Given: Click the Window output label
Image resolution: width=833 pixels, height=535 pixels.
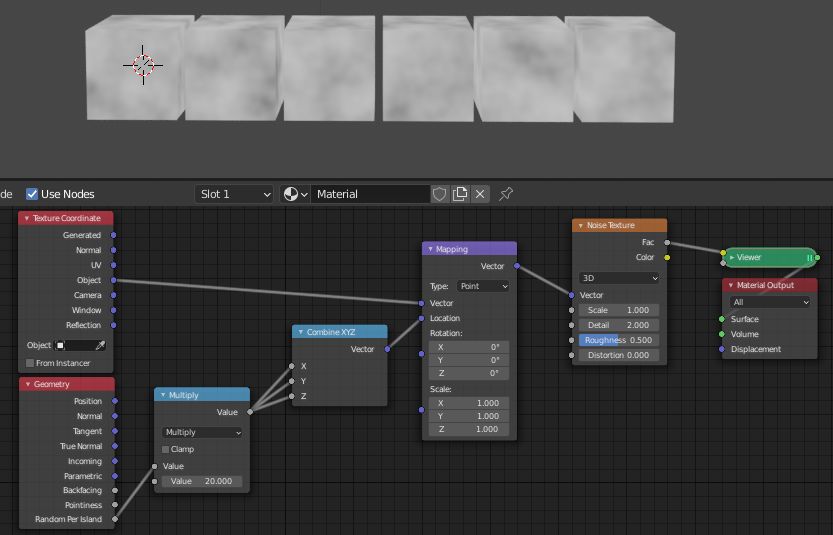Looking at the screenshot, I should click(x=87, y=310).
